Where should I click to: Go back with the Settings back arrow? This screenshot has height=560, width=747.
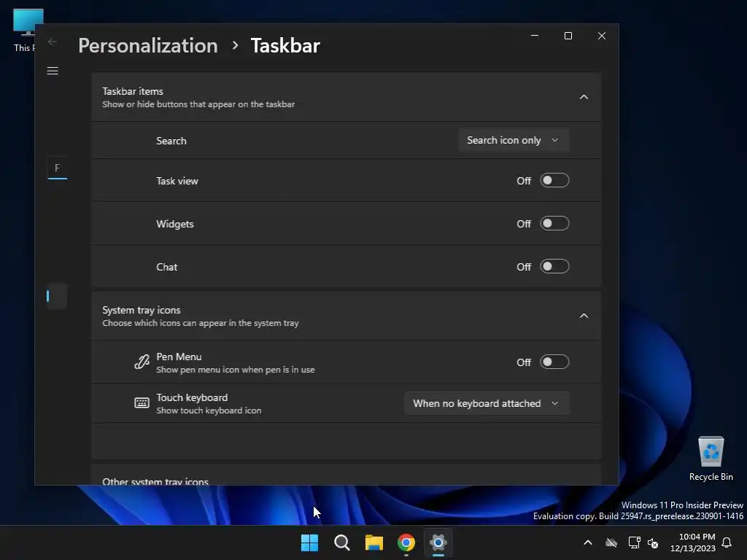coord(53,42)
